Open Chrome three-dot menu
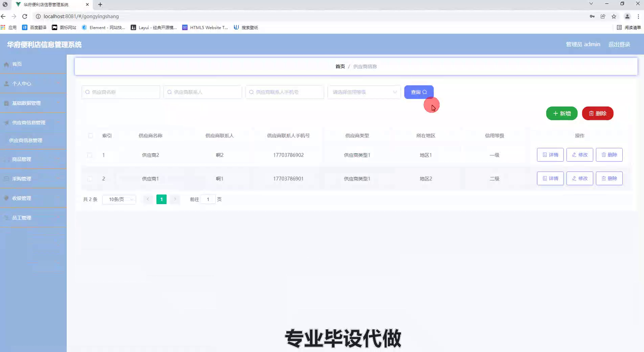The image size is (644, 352). 638,16
